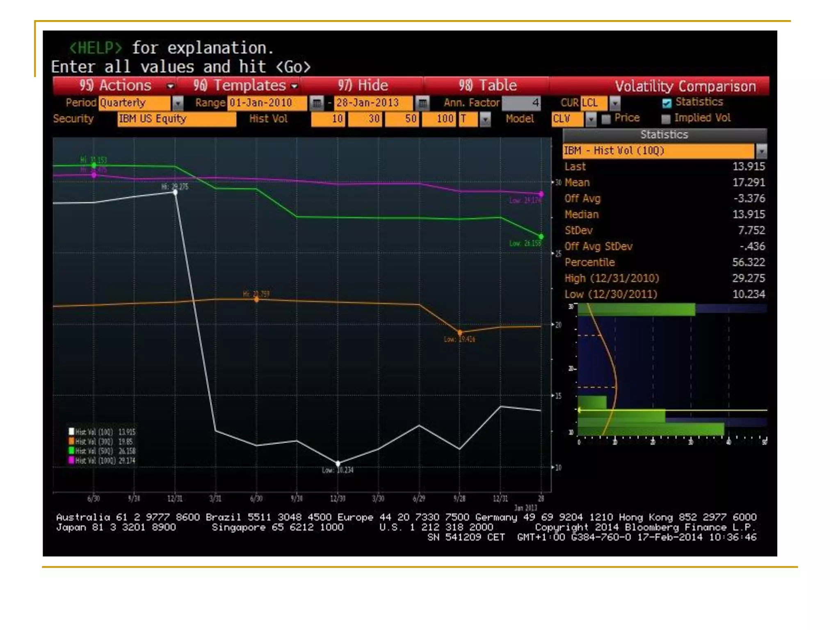
Task: Expand the Model CLV dropdown arrow
Action: pos(591,119)
